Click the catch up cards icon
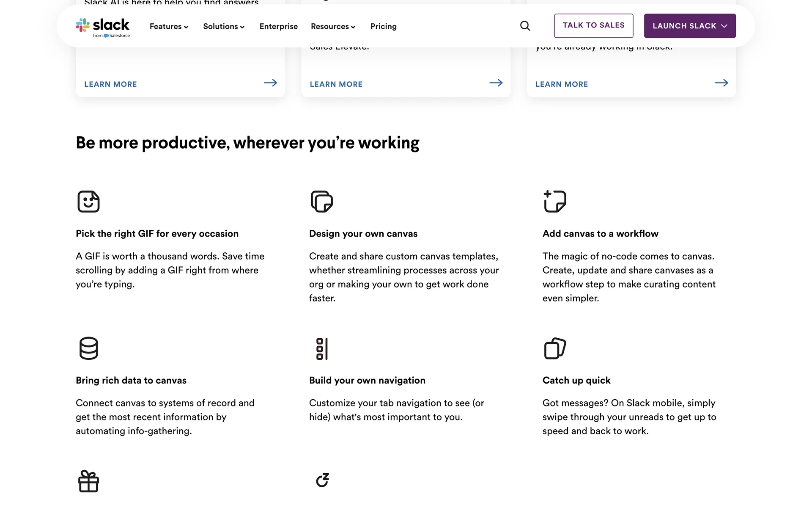 [x=555, y=348]
